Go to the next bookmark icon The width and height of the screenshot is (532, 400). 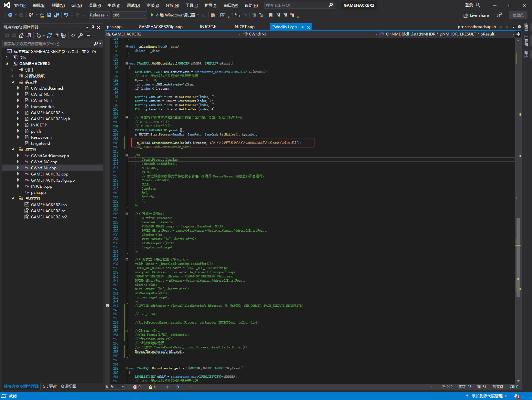285,15
